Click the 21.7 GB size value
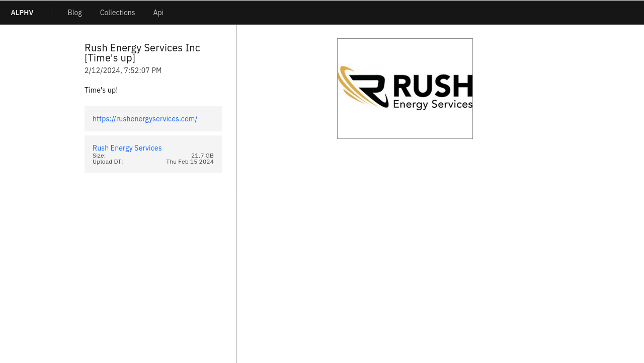 click(202, 156)
